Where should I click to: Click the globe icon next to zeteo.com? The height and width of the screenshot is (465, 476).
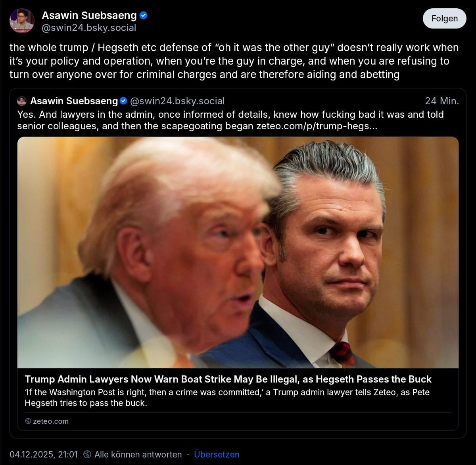tap(28, 421)
